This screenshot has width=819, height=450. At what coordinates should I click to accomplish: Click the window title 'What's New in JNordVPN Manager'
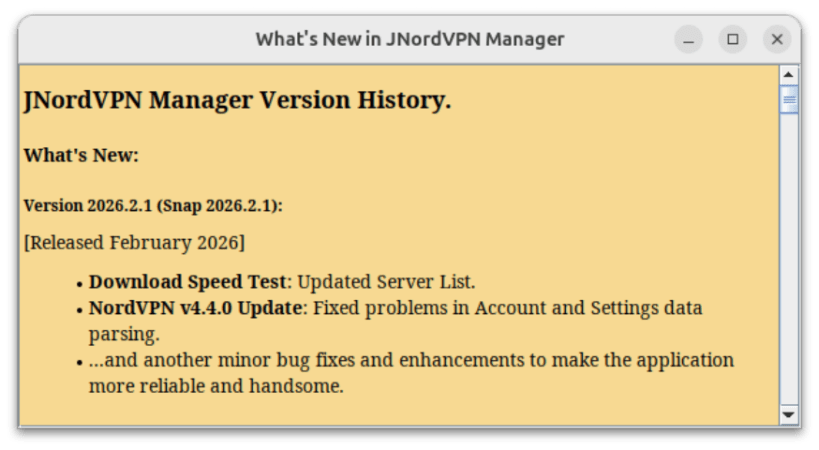(x=410, y=39)
